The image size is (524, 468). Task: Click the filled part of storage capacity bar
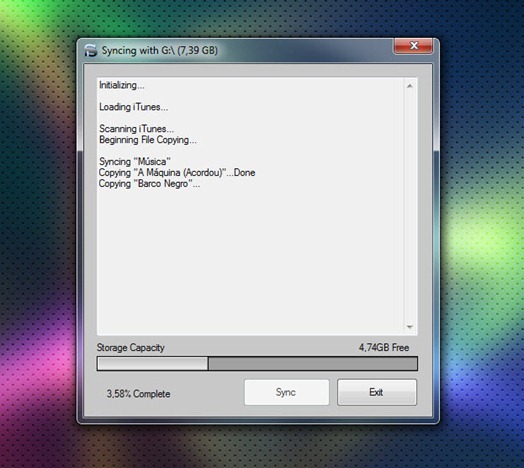tap(152, 363)
